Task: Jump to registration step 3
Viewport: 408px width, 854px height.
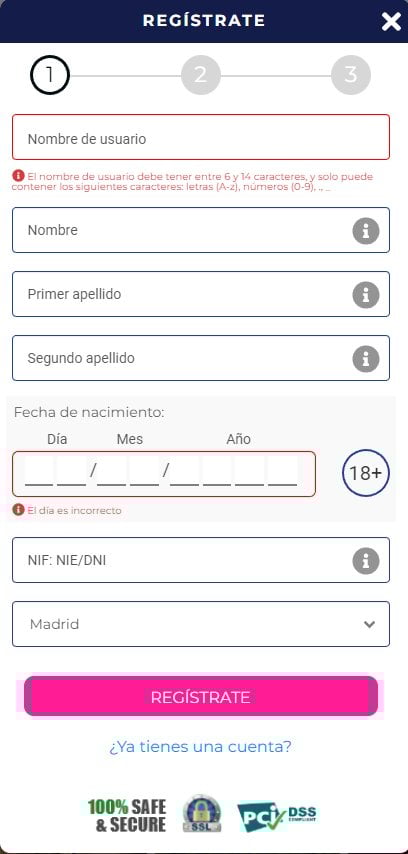Action: pyautogui.click(x=351, y=75)
